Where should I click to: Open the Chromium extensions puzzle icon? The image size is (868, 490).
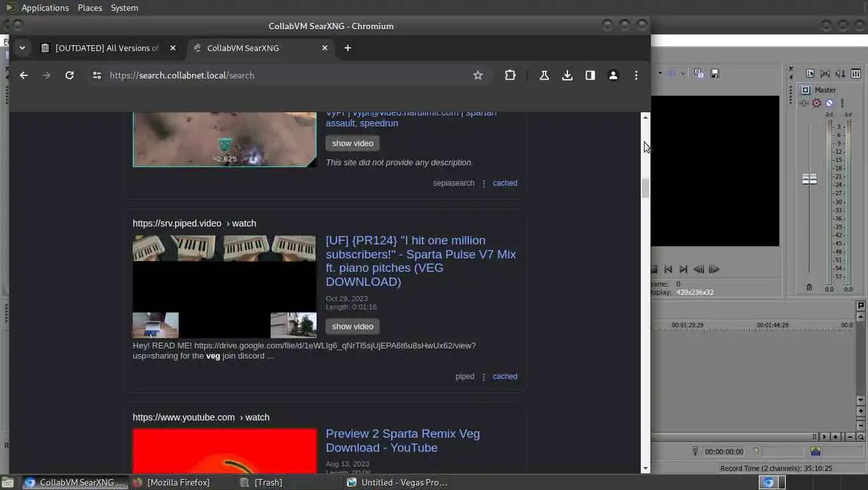pyautogui.click(x=510, y=75)
